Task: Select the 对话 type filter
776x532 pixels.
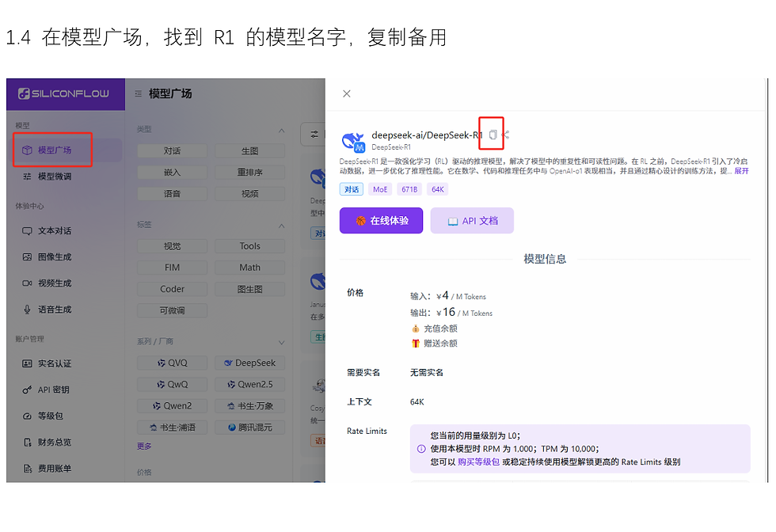Action: click(x=173, y=151)
